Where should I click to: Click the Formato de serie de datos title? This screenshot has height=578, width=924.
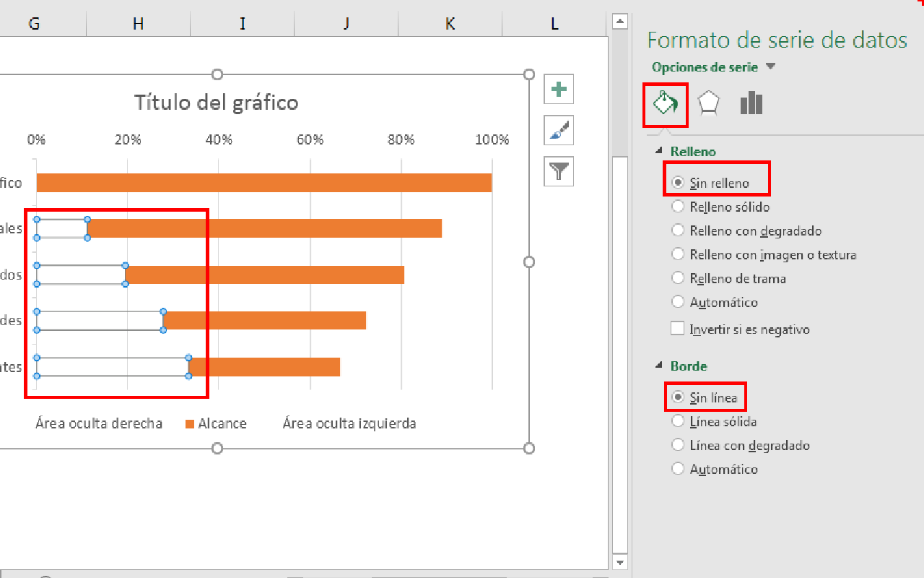(777, 40)
